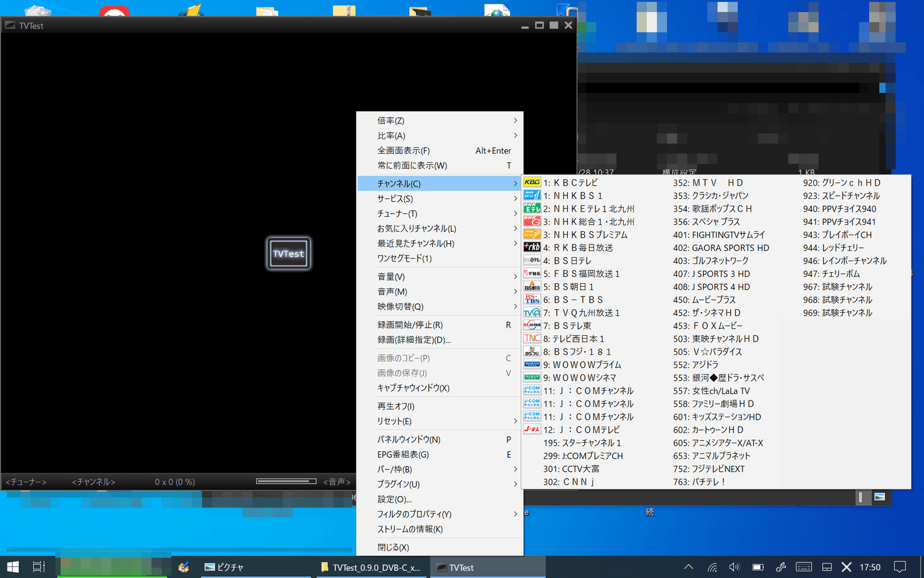Click the volume slider in status bar
This screenshot has width=924, height=578.
coord(286,481)
